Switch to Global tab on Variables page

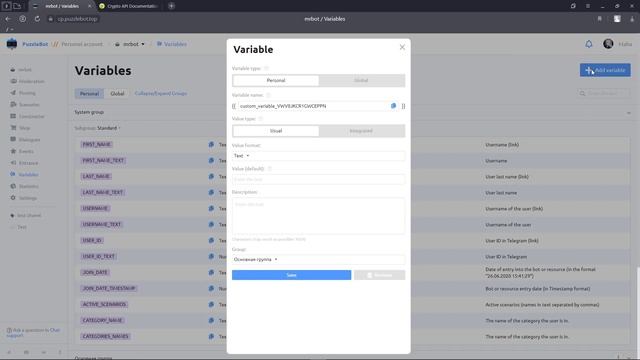coord(117,93)
